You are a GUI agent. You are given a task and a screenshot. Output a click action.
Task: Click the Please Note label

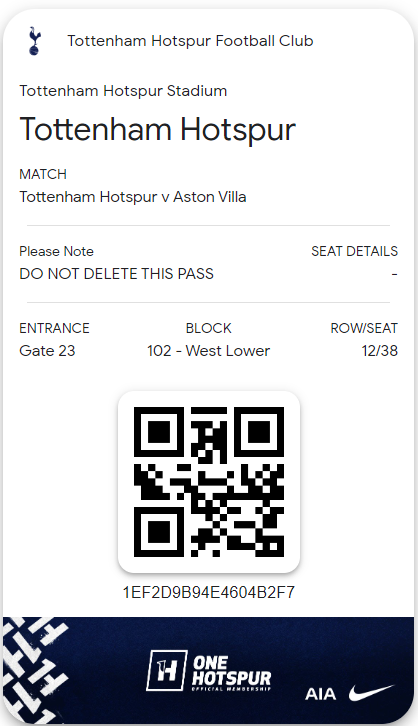56,251
